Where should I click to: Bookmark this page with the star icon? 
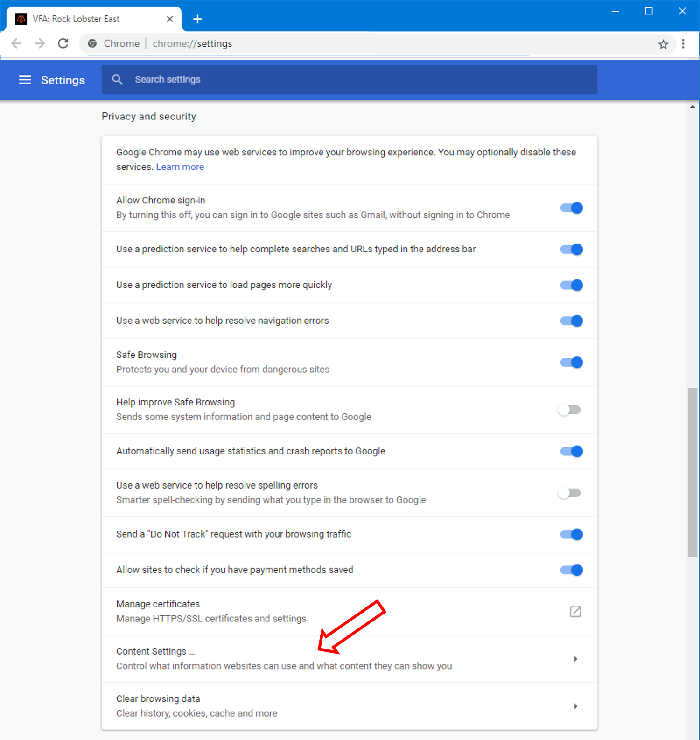(663, 44)
